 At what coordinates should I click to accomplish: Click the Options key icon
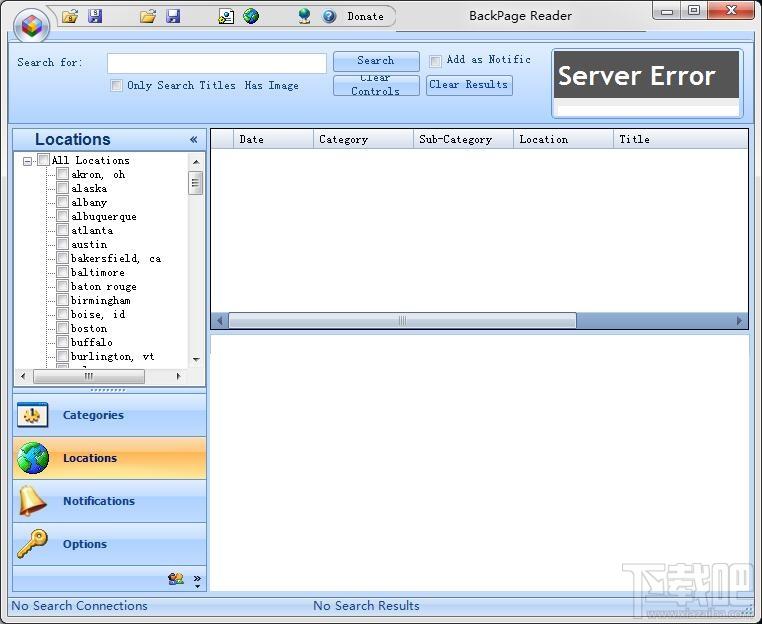point(32,543)
